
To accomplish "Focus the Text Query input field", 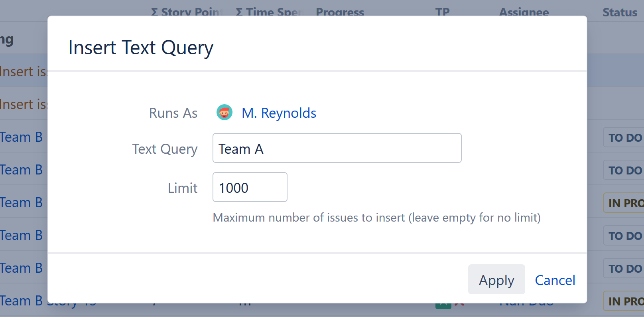I will click(337, 148).
